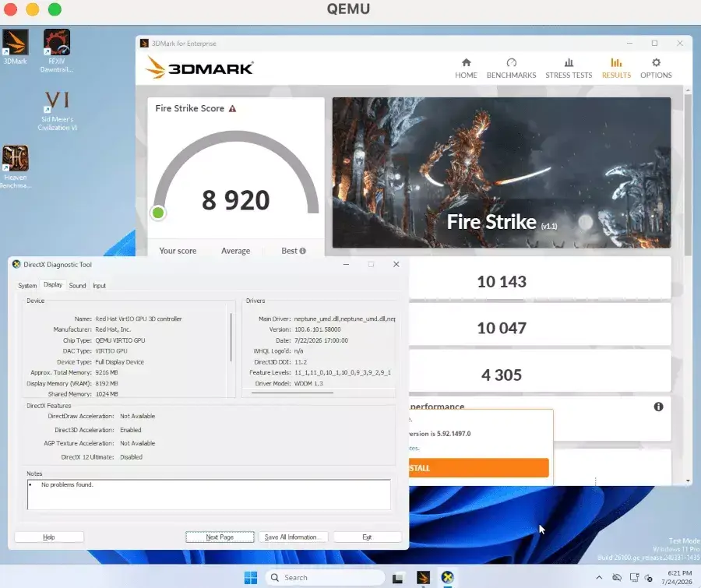The height and width of the screenshot is (588, 701).
Task: Click the volume tray icon
Action: click(x=649, y=578)
